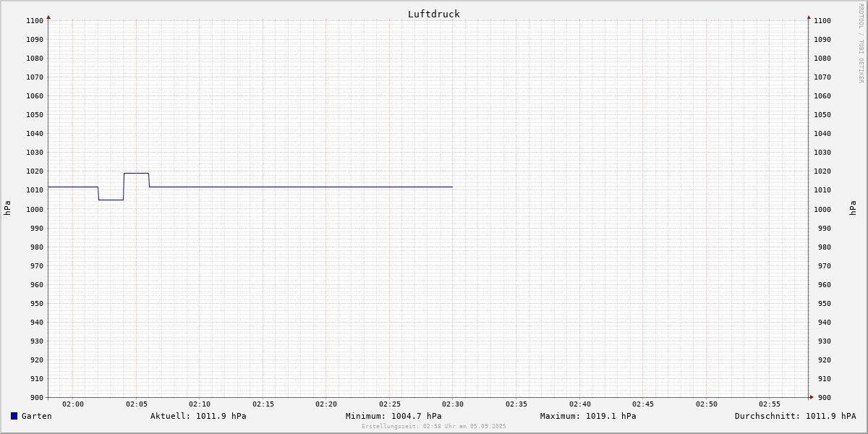The width and height of the screenshot is (868, 434).
Task: Click the lowered dip segment of the pressure line
Action: point(111,200)
